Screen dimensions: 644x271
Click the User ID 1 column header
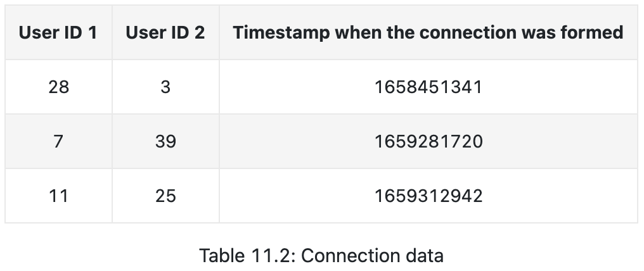click(x=58, y=32)
